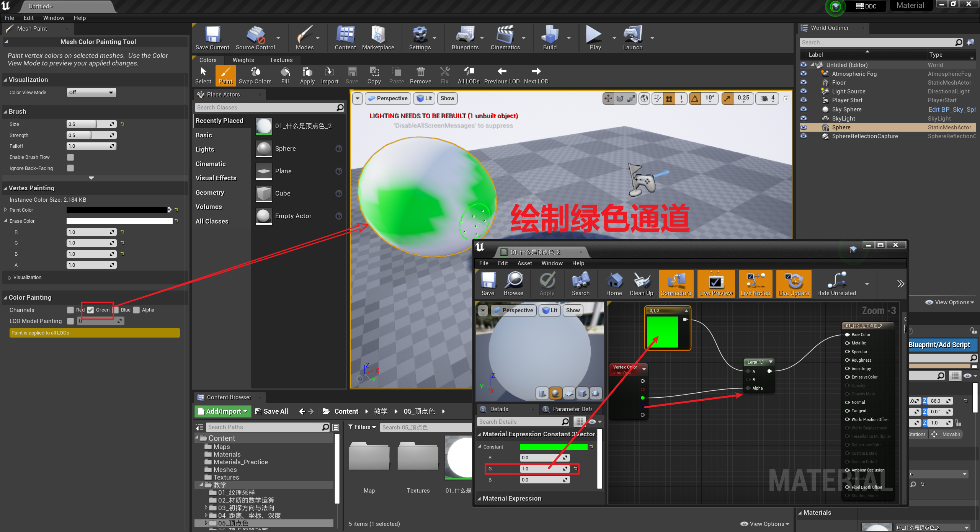Click the Swap Colors icon

pyautogui.click(x=255, y=75)
